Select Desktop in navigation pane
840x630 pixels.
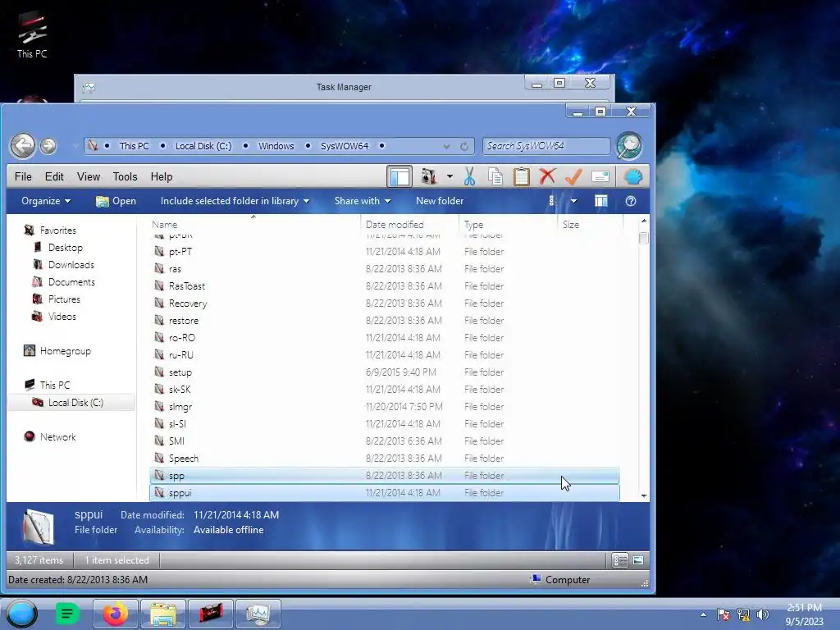tap(66, 248)
